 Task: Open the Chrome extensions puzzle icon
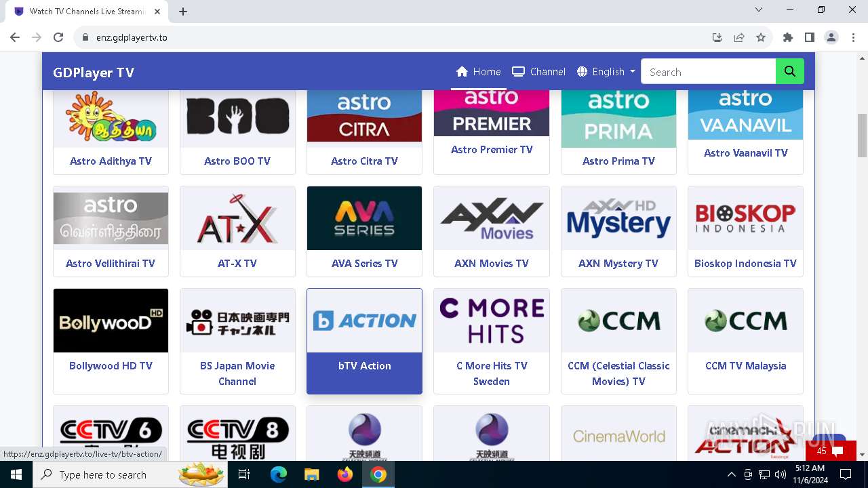pos(788,37)
